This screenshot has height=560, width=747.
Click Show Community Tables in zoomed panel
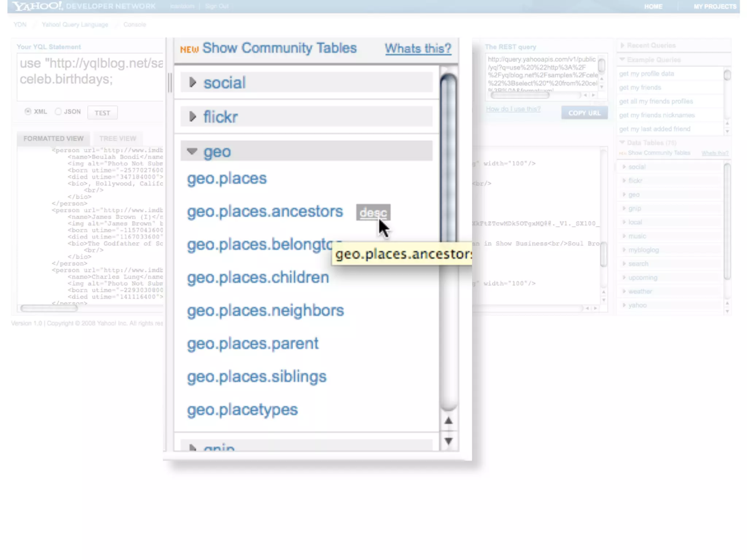click(279, 48)
